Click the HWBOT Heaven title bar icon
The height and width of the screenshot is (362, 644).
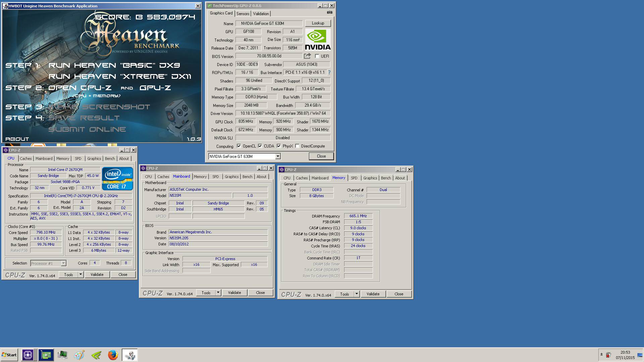point(5,6)
